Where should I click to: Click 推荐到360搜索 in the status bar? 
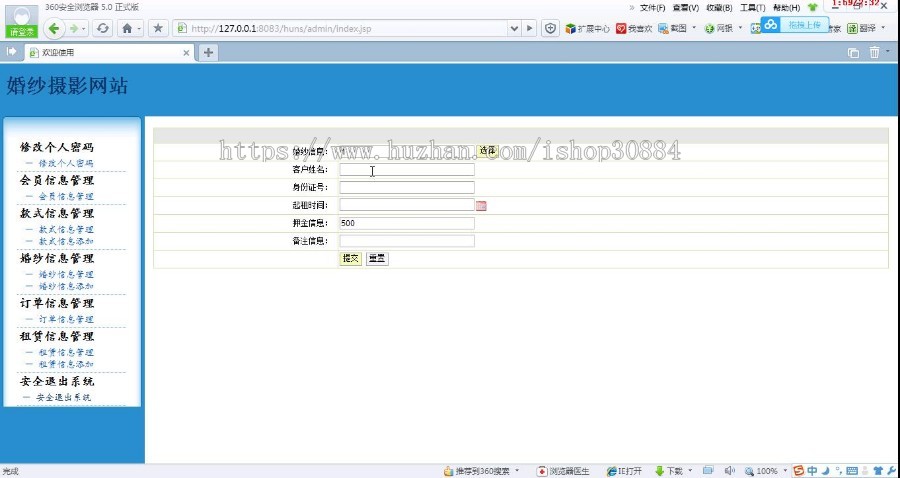pyautogui.click(x=476, y=471)
